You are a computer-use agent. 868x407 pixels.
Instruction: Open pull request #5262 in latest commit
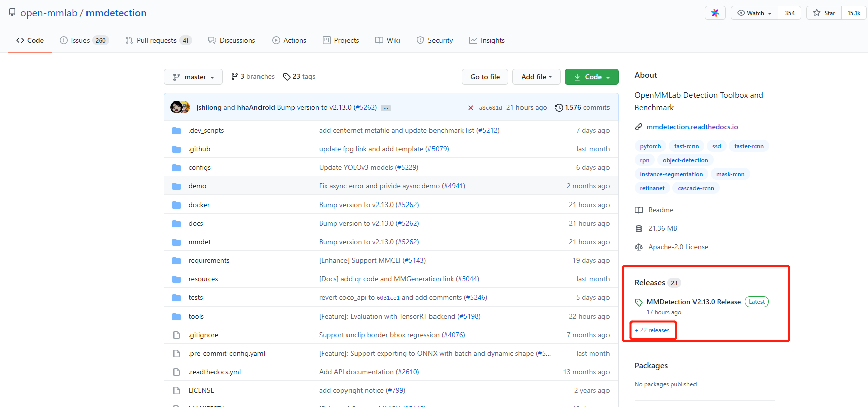point(365,107)
